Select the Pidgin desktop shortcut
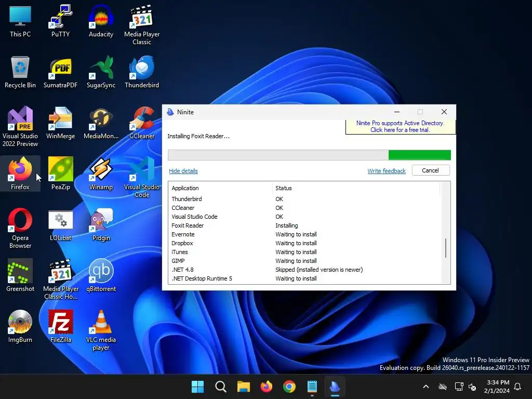532x399 pixels. [101, 224]
